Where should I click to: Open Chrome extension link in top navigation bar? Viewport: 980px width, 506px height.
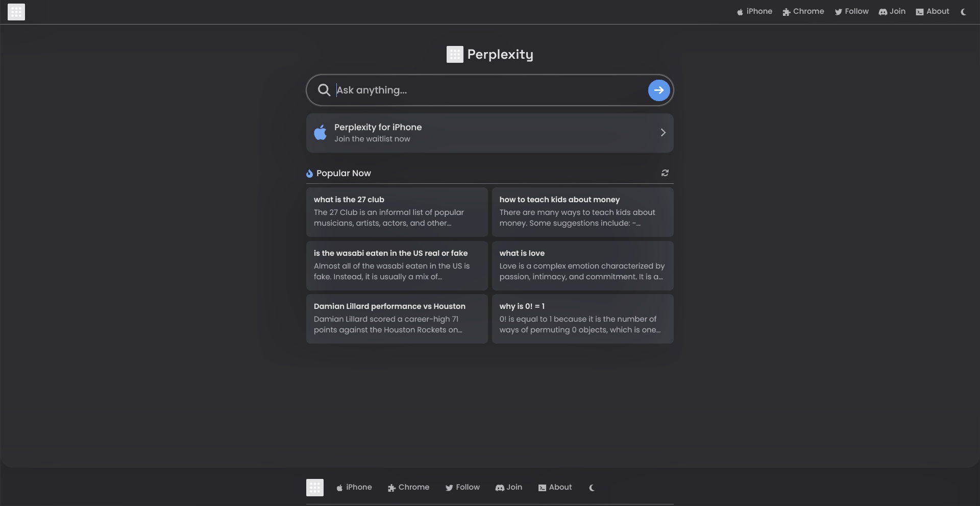point(803,12)
